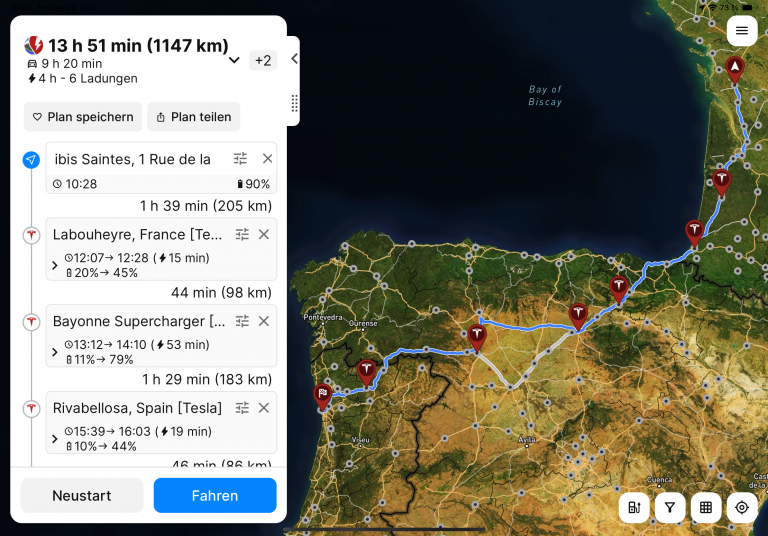Image resolution: width=768 pixels, height=536 pixels.
Task: Click Bay of Biscay map label
Action: click(x=545, y=96)
